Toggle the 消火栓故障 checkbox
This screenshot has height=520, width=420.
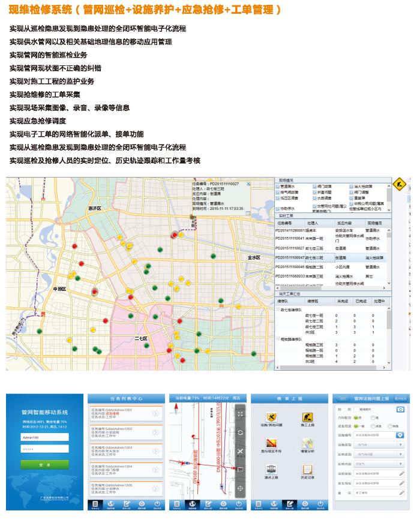[352, 187]
